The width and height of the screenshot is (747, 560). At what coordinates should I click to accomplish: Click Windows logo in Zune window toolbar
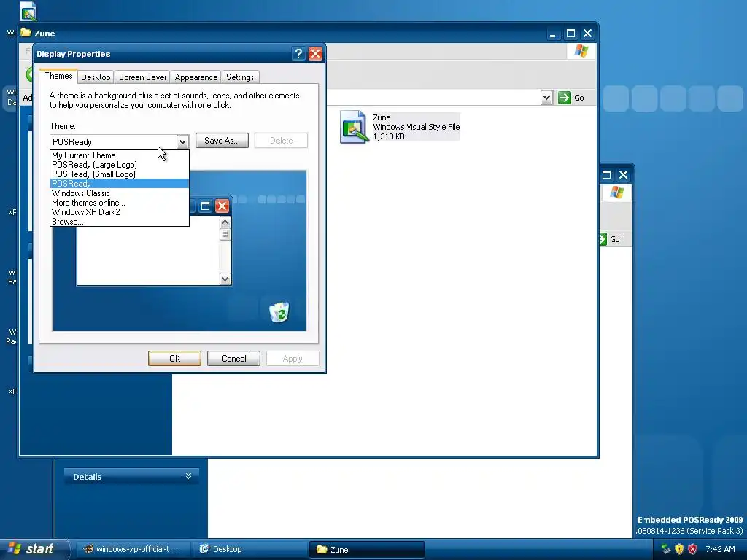pos(581,51)
